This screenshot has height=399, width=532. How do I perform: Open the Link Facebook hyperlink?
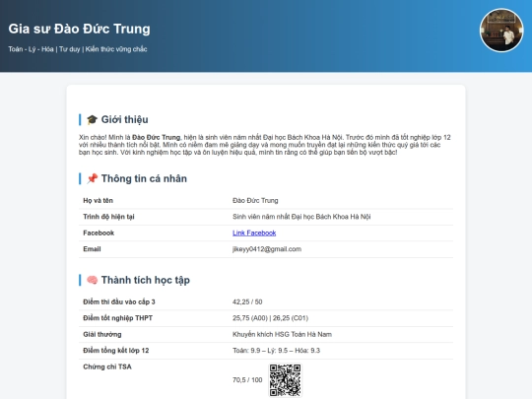click(254, 233)
